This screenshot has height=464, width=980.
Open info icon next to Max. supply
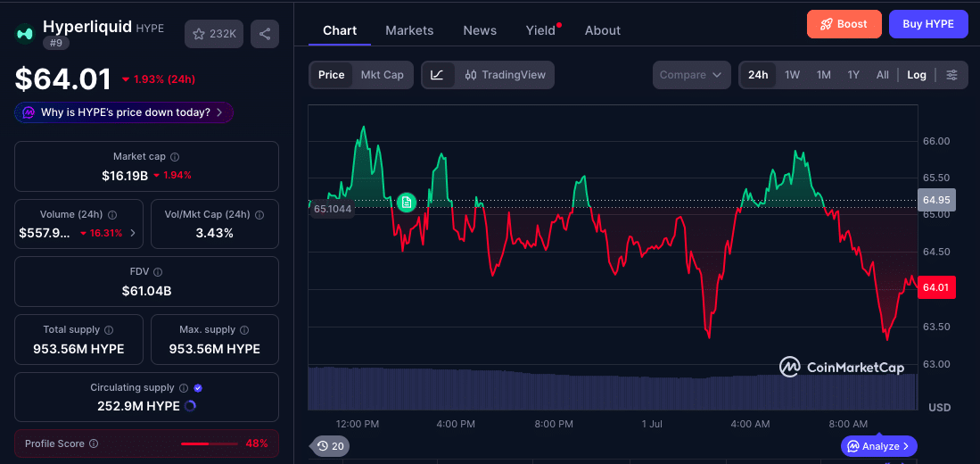(x=244, y=329)
